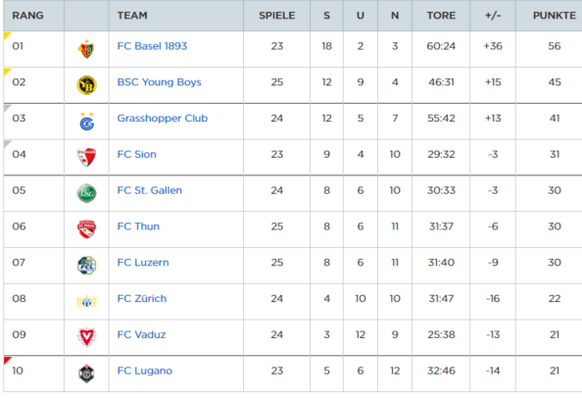Image resolution: width=582 pixels, height=398 pixels.
Task: Open the BSC Young Boys team page
Action: coord(159,82)
